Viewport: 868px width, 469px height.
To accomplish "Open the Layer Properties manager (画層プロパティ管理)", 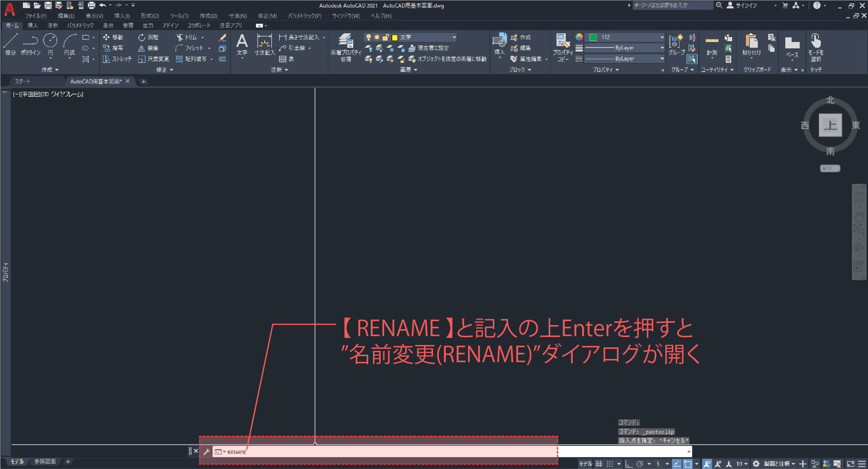I will pyautogui.click(x=346, y=41).
